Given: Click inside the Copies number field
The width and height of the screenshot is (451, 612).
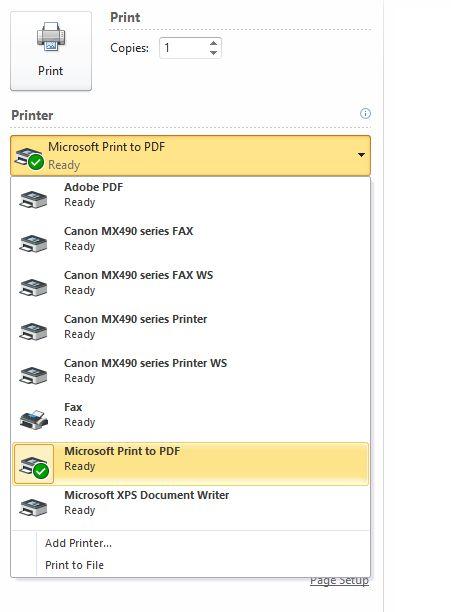Looking at the screenshot, I should 184,48.
